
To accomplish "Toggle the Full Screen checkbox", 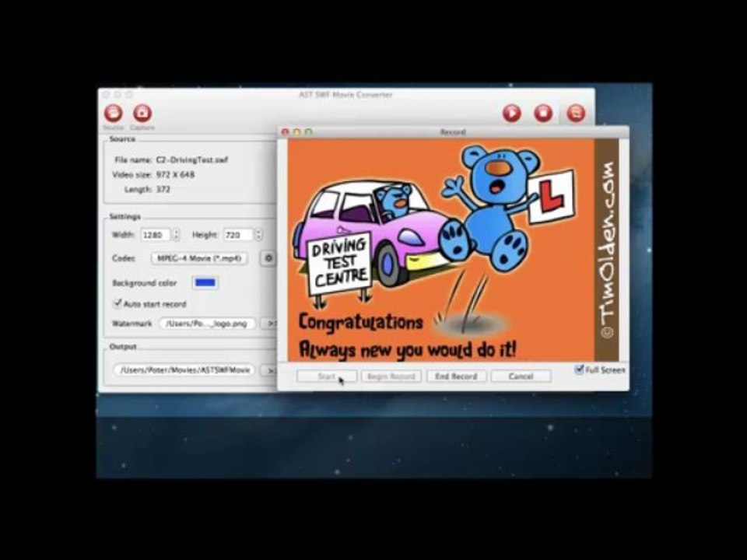I will point(579,369).
